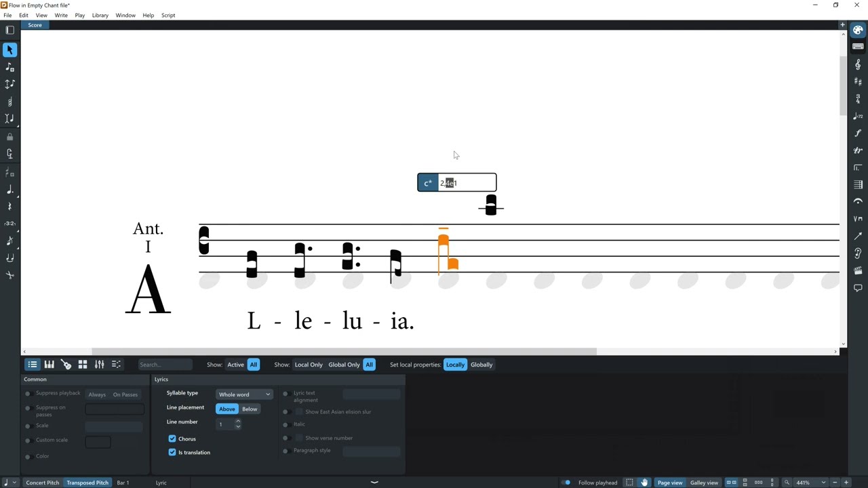Open the zoom percentage dropdown
The height and width of the screenshot is (488, 868).
pos(823,483)
